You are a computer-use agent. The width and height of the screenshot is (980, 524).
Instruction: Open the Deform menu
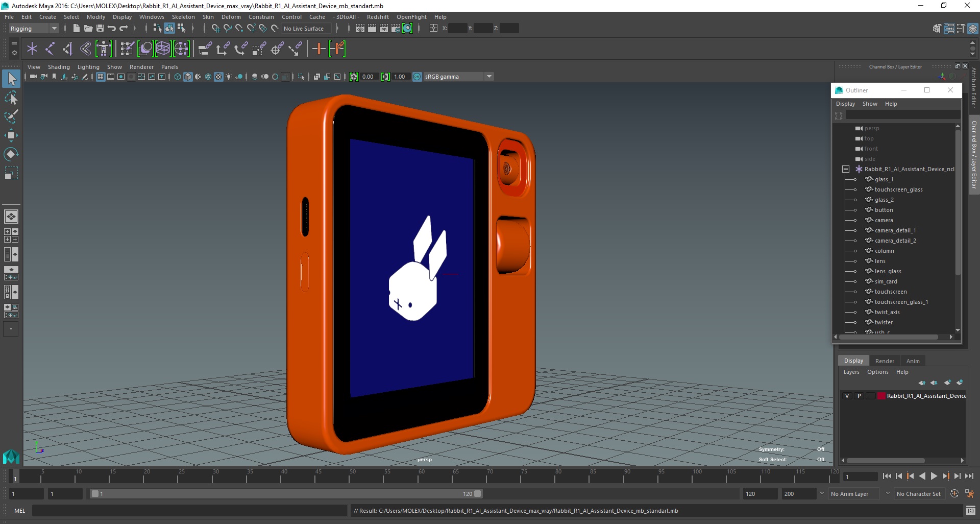tap(231, 17)
